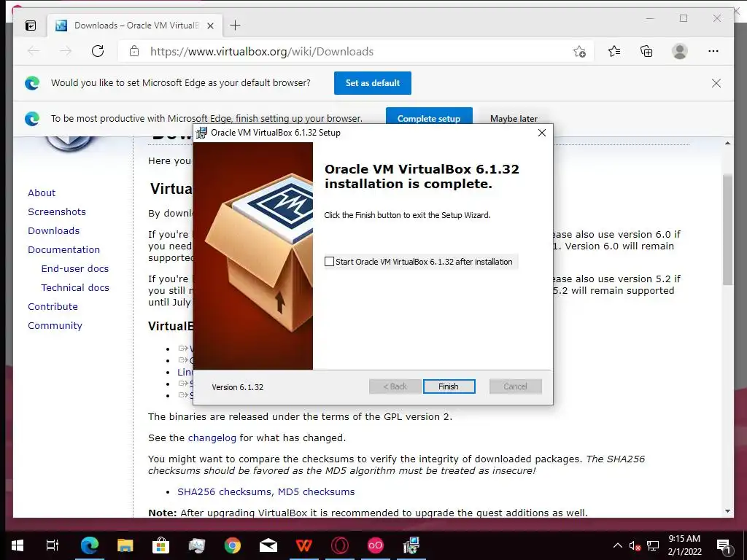
Task: Open Task View on taskbar
Action: point(52,545)
